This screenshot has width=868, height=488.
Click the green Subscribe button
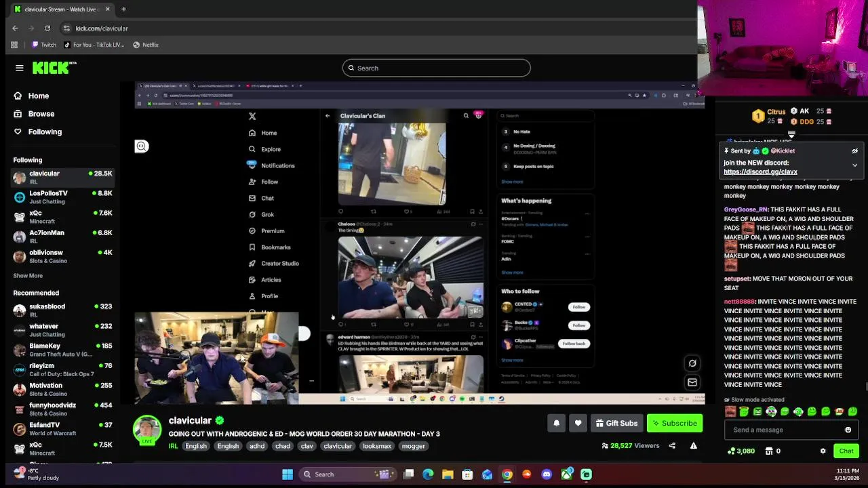click(675, 423)
